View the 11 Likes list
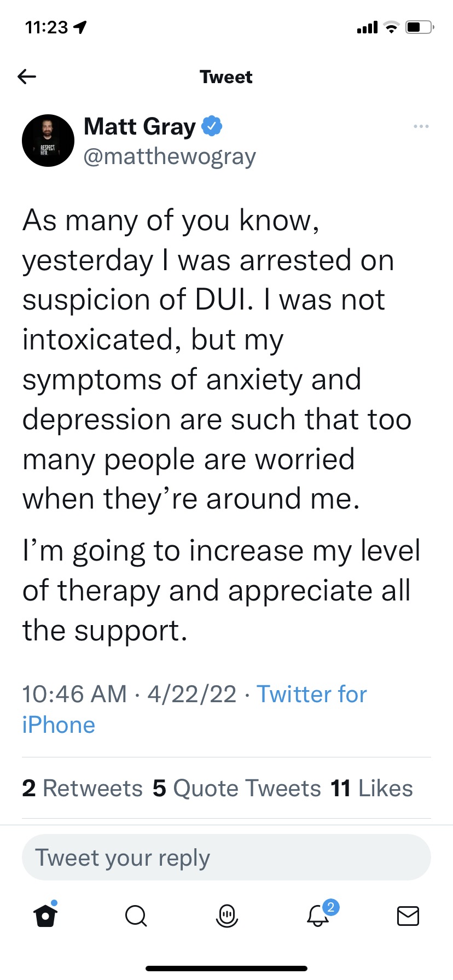Viewport: 453px width, 980px height. (371, 788)
